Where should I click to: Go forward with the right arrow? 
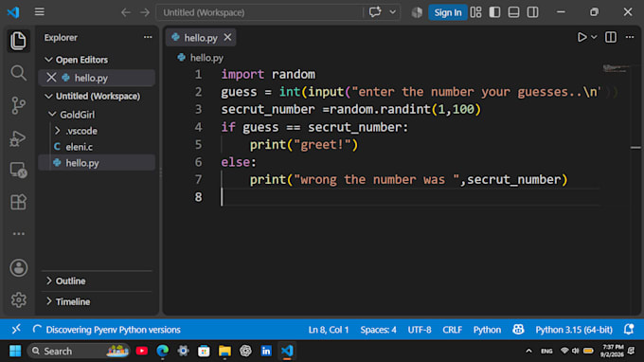(145, 12)
